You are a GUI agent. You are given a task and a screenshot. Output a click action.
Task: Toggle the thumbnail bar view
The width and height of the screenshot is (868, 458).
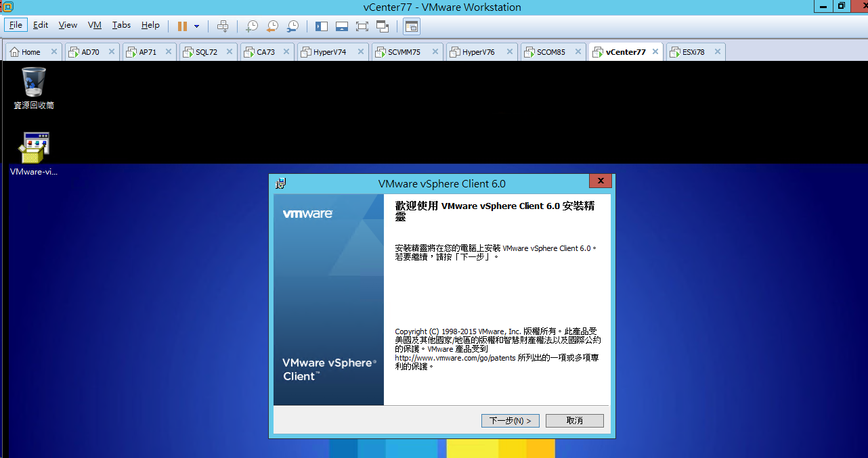[342, 26]
